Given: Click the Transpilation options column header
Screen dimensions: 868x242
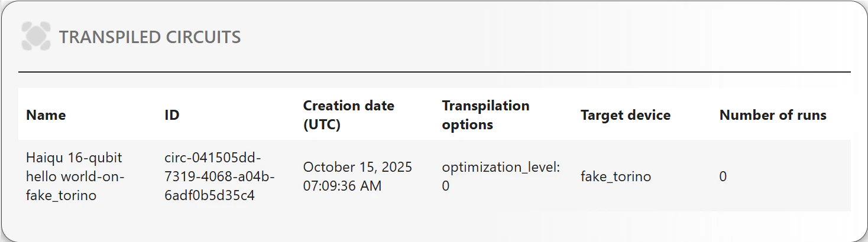Looking at the screenshot, I should point(485,115).
